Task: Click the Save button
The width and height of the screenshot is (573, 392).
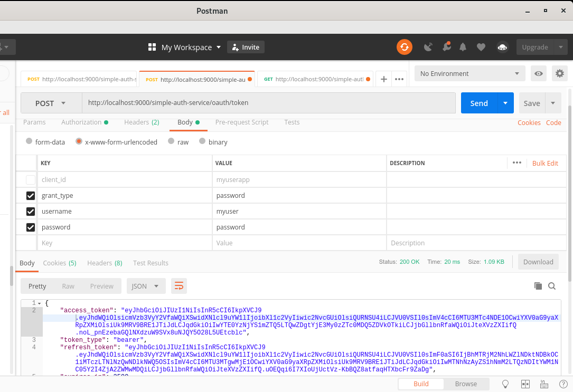Action: pos(532,103)
